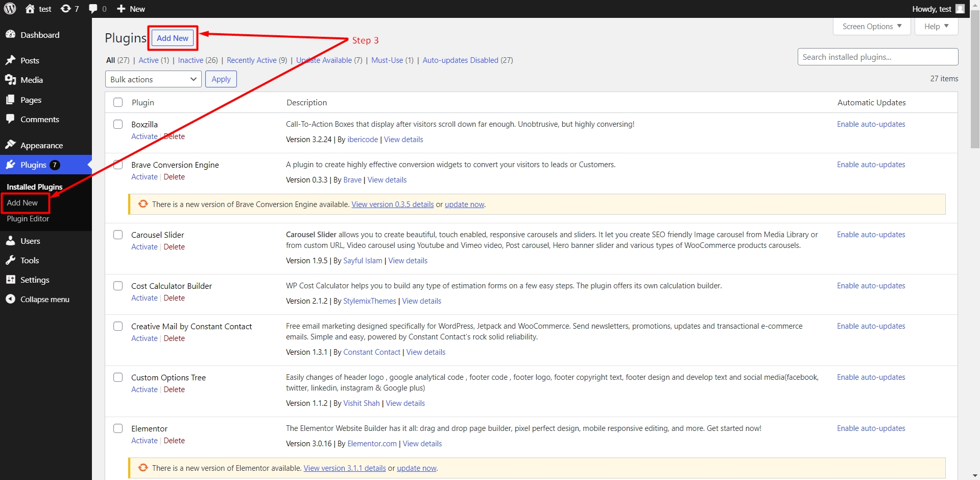Open Plugin Editor submenu item

click(x=28, y=219)
